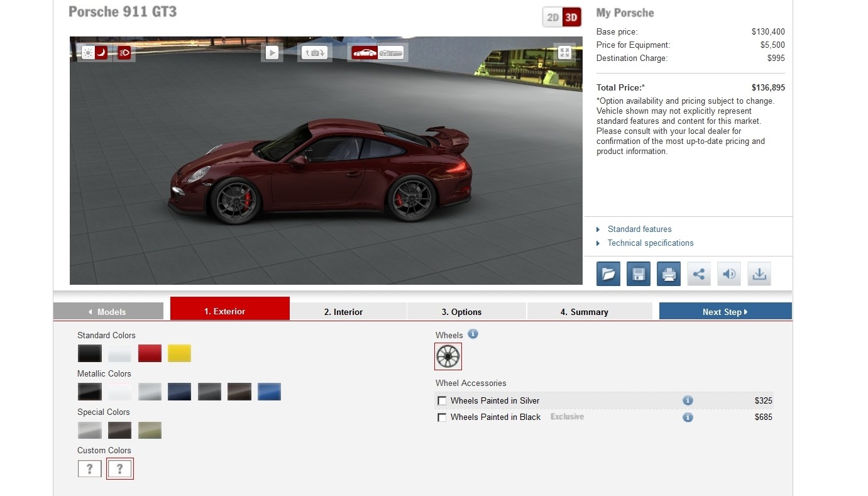Image resolution: width=868 pixels, height=496 pixels.
Task: Choose yellow standard color
Action: [x=180, y=353]
